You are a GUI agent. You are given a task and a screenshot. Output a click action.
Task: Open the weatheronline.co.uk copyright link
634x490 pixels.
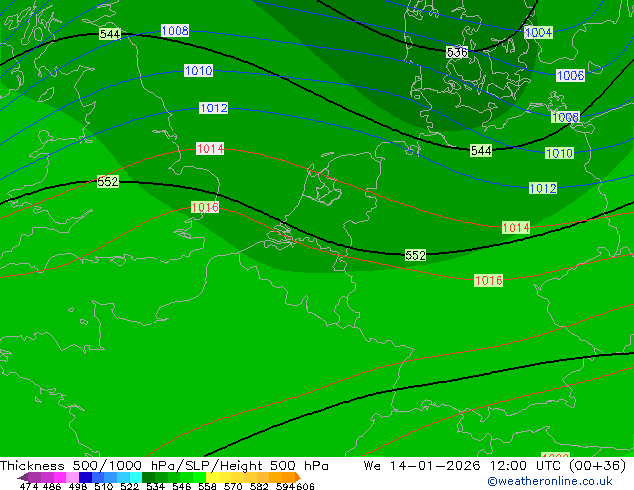[x=550, y=481]
